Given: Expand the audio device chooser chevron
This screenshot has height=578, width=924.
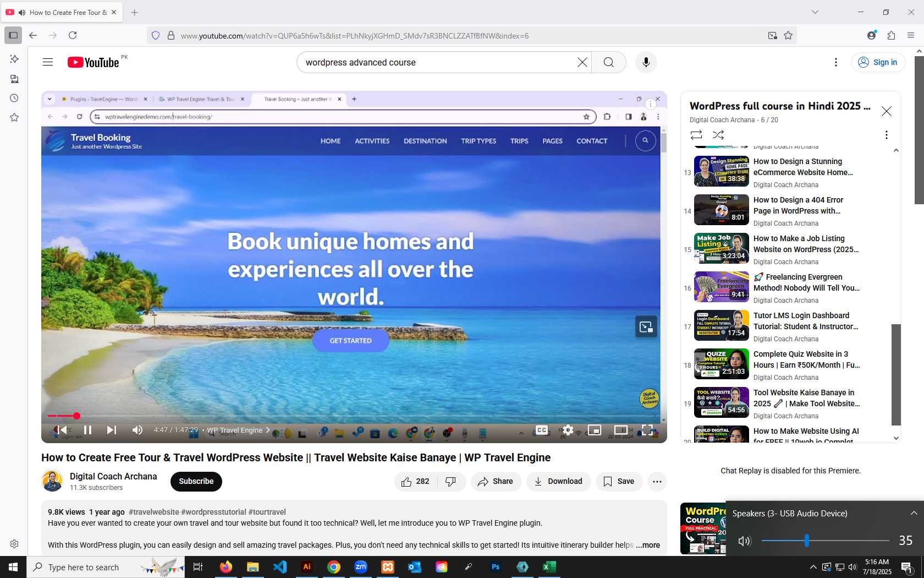Looking at the screenshot, I should 914,513.
